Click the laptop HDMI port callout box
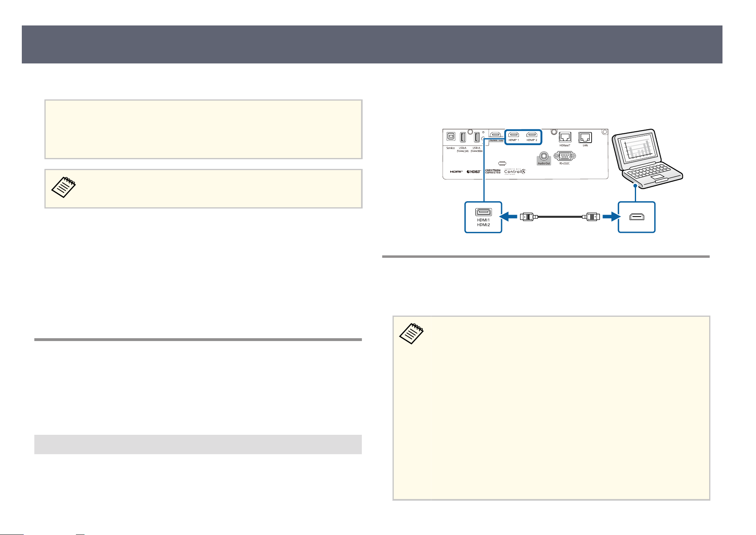The height and width of the screenshot is (535, 756). [636, 217]
